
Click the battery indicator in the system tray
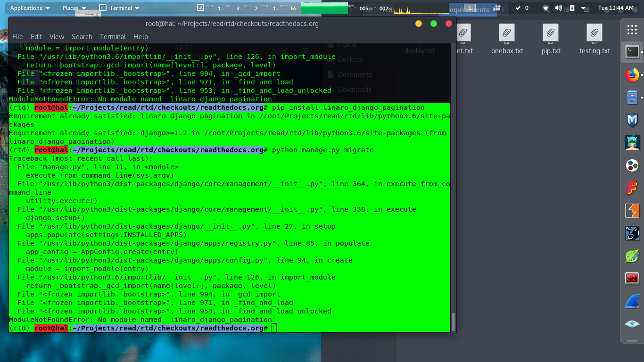(x=572, y=8)
